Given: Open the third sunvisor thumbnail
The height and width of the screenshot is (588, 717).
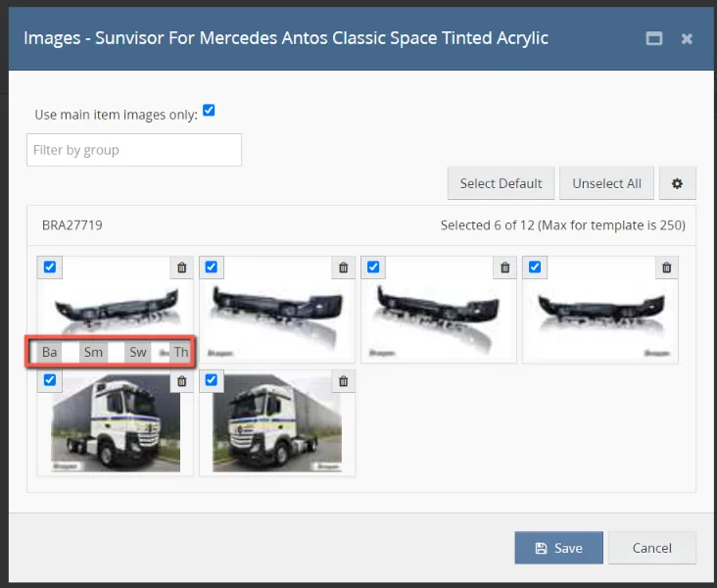Looking at the screenshot, I should (x=439, y=310).
